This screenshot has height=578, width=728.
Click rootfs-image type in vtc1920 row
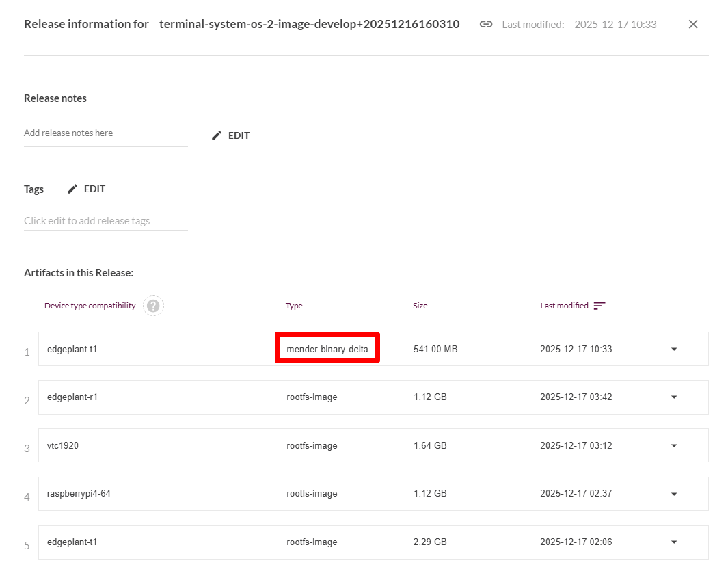312,445
